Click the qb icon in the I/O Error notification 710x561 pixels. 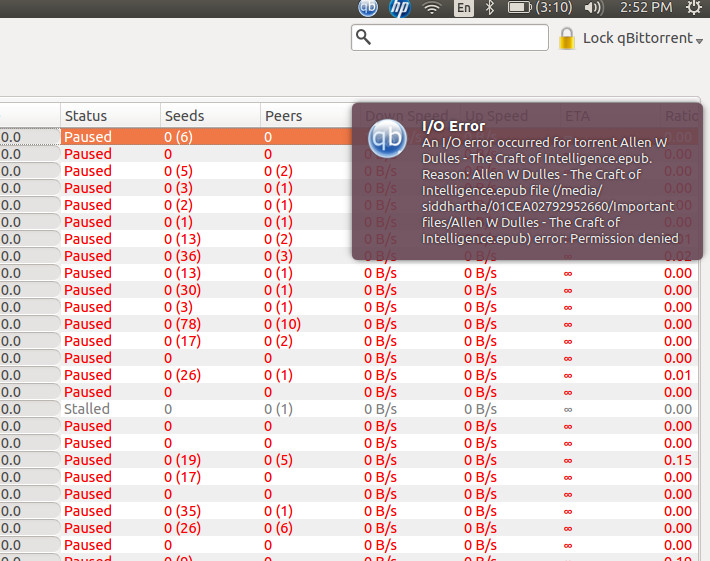tap(388, 138)
